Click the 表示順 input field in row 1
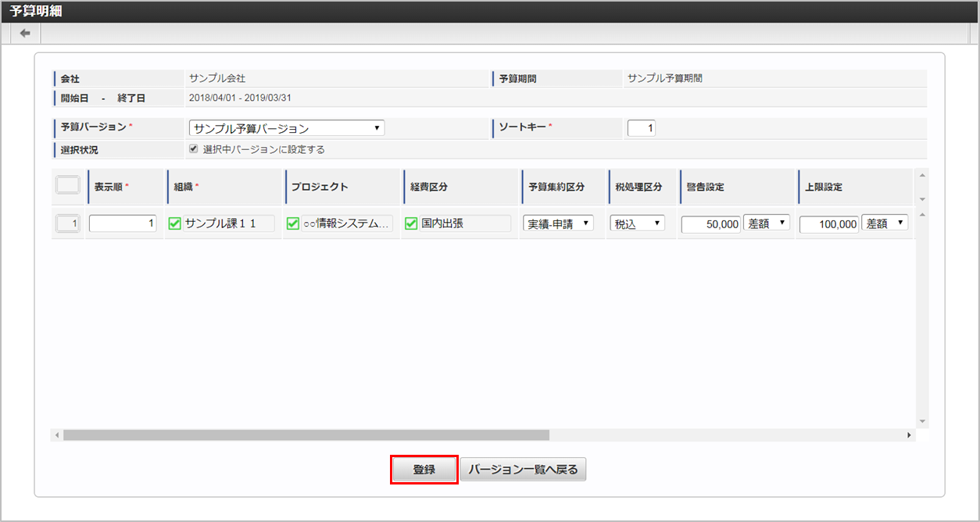The width and height of the screenshot is (980, 522). 123,223
